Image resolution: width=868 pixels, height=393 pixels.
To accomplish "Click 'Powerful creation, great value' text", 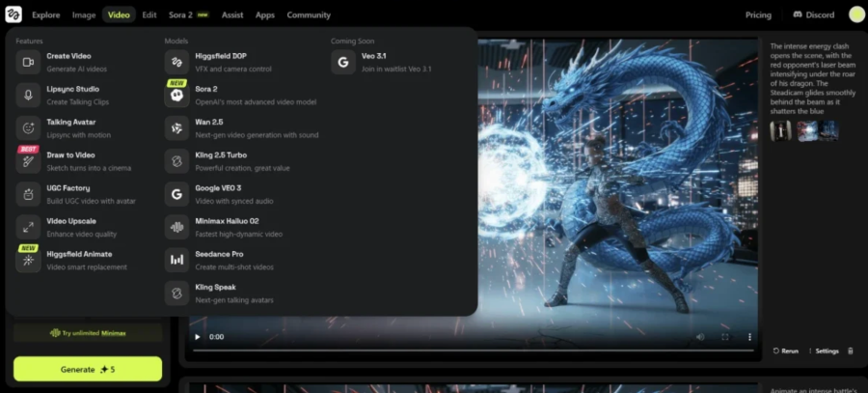I will click(x=242, y=168).
